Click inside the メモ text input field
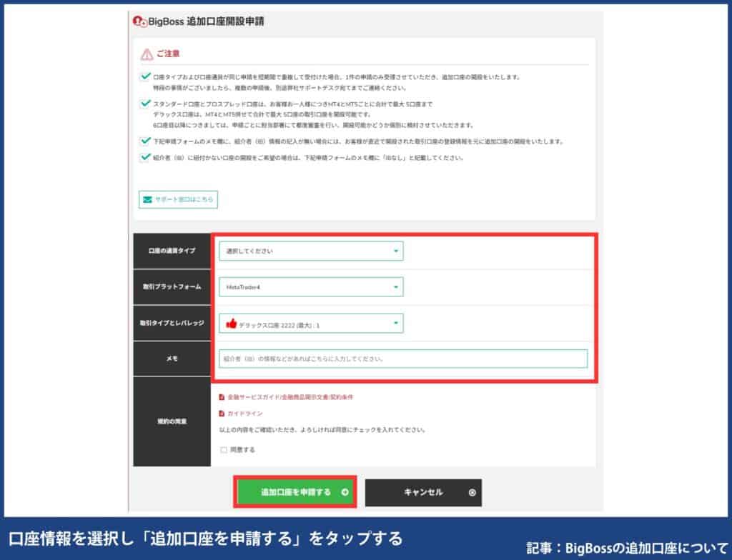 [x=402, y=359]
